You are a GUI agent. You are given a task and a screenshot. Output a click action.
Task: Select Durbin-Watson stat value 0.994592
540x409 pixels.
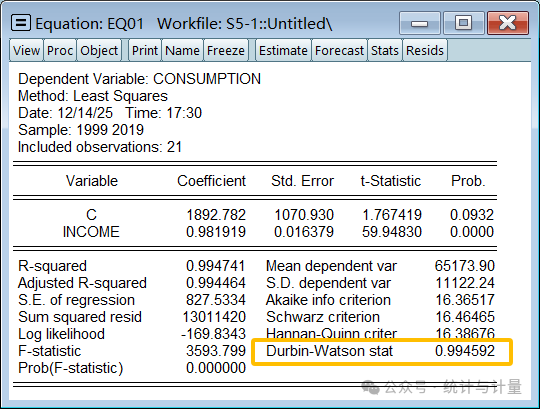[x=465, y=351]
